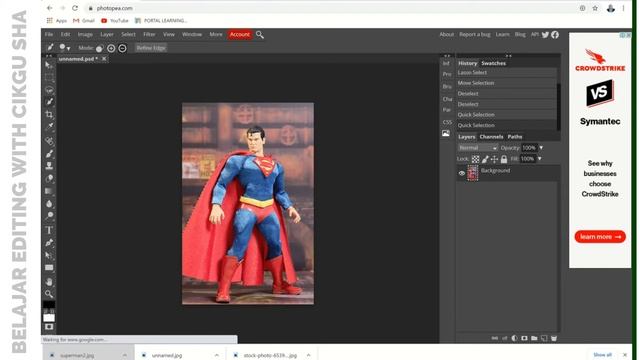Select the Rectangle Select tool
Viewport: 640px width, 360px height.
coord(49,78)
